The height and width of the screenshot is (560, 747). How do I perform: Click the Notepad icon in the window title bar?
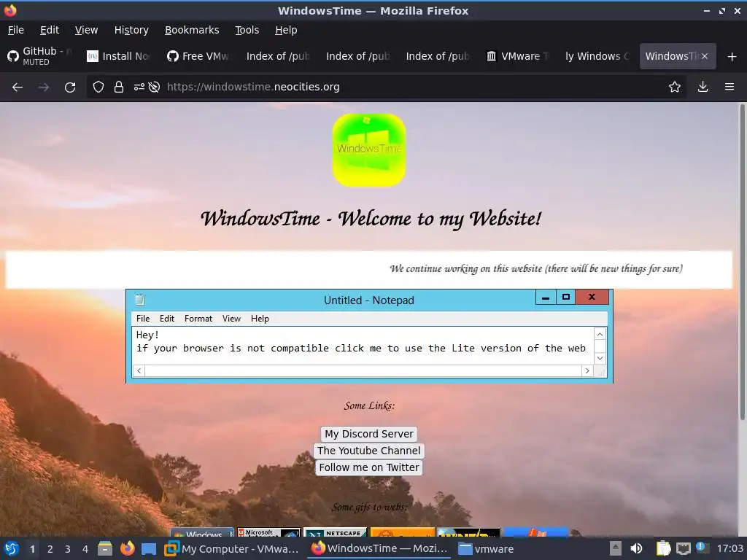tap(139, 300)
